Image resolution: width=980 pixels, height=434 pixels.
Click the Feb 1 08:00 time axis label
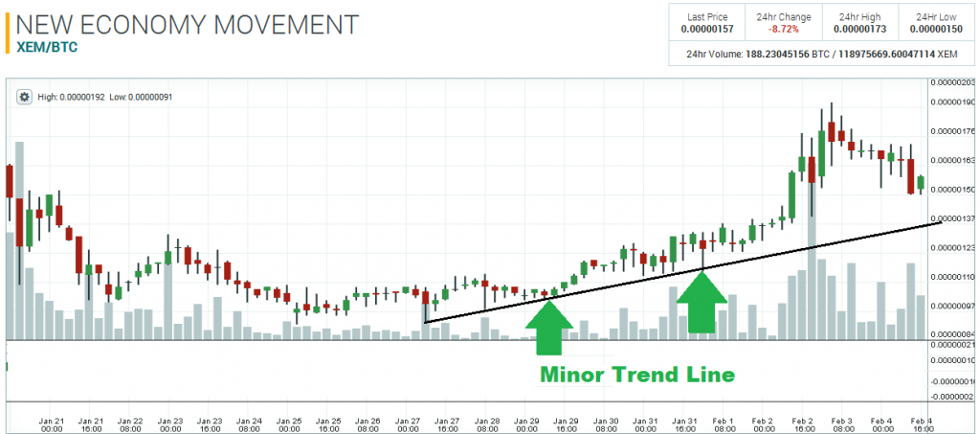click(724, 424)
